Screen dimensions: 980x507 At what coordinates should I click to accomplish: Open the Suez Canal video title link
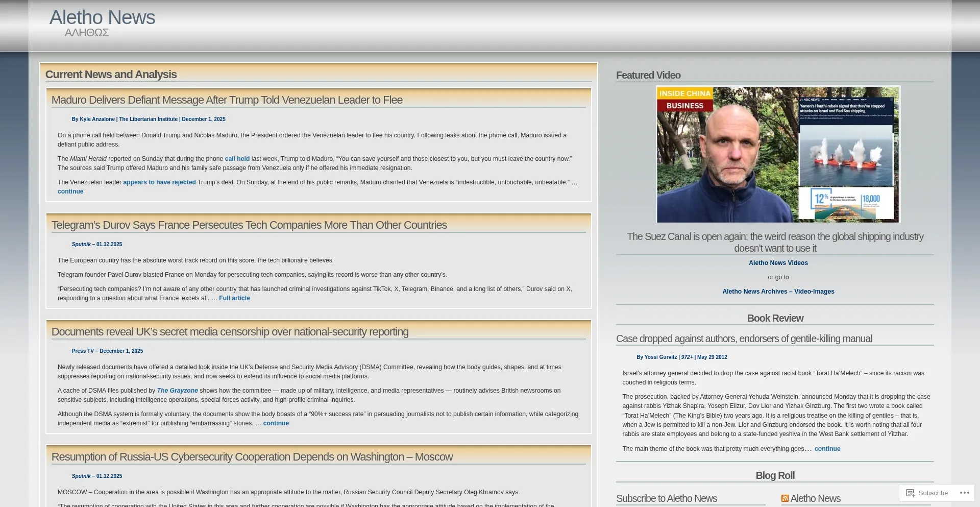(x=775, y=242)
